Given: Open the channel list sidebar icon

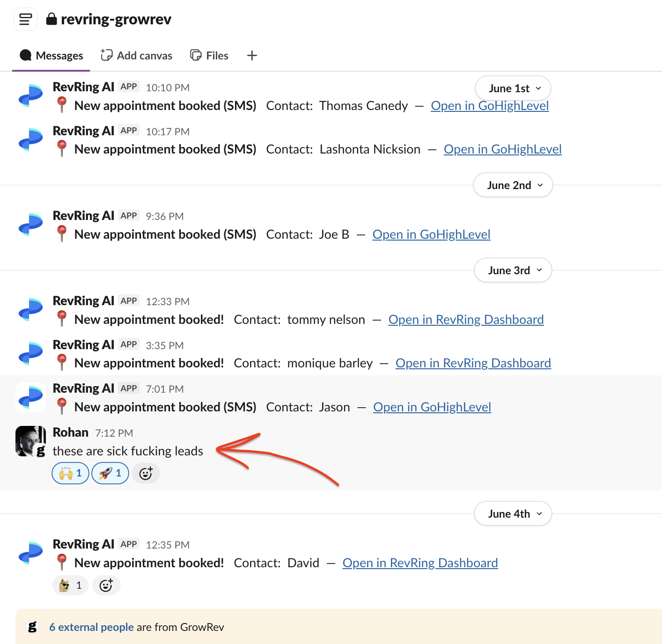Looking at the screenshot, I should (25, 19).
